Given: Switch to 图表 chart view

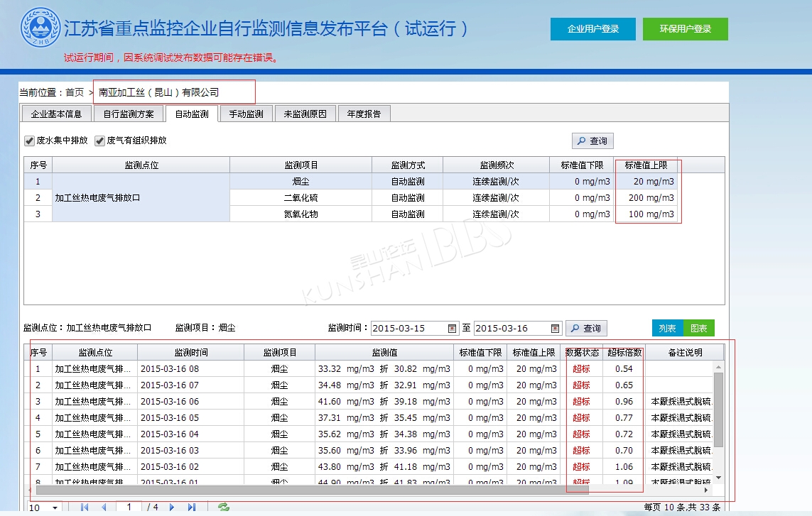Looking at the screenshot, I should pos(698,328).
